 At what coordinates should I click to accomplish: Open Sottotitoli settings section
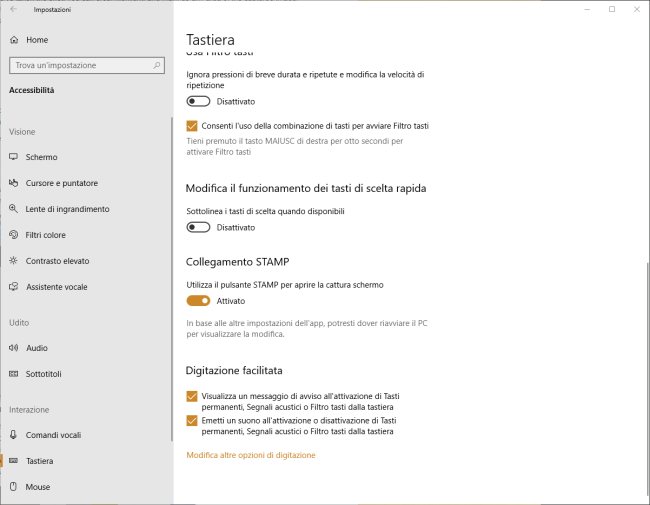click(x=44, y=374)
